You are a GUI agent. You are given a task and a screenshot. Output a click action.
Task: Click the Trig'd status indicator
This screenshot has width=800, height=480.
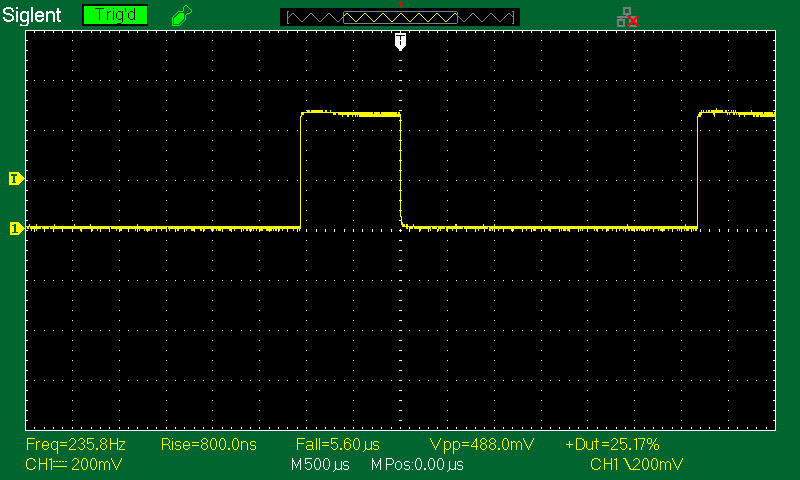(x=115, y=16)
